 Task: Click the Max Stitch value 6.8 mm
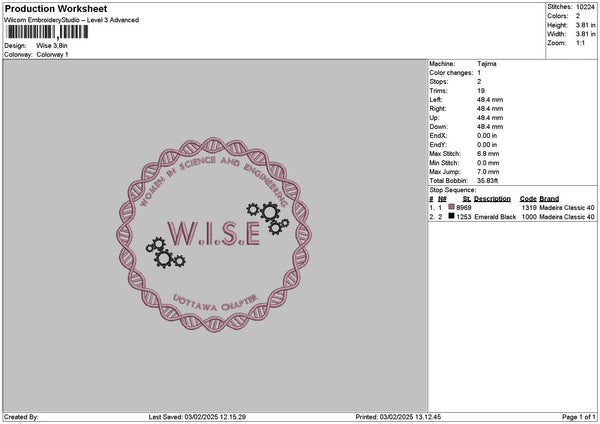pyautogui.click(x=488, y=153)
